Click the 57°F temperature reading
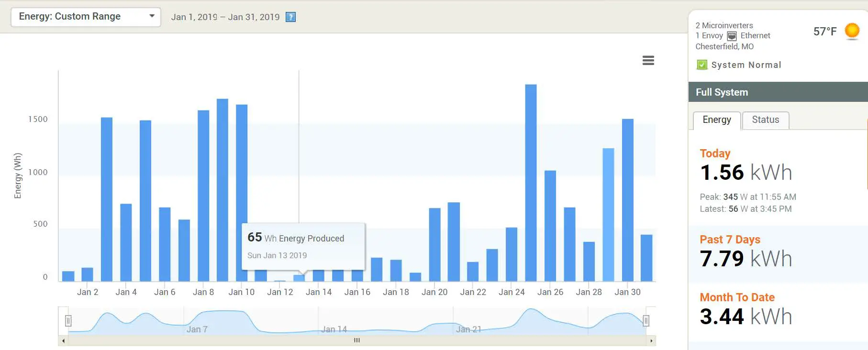868x350 pixels. pyautogui.click(x=824, y=32)
